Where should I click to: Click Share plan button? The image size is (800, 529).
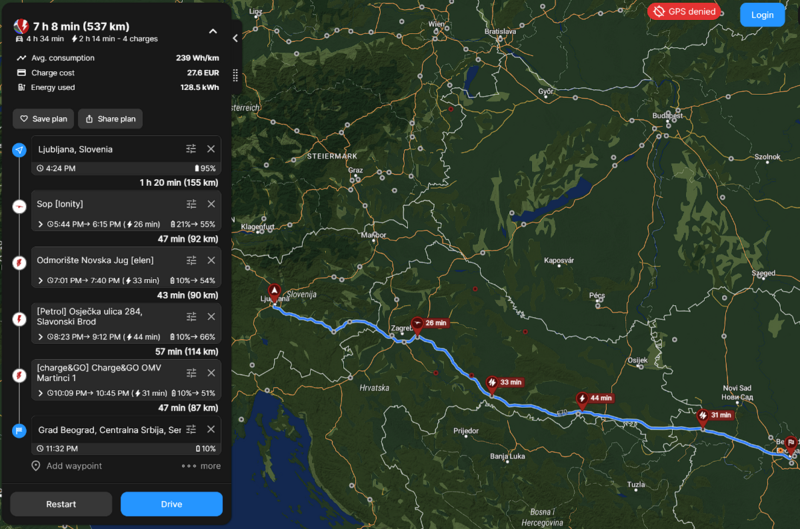[110, 119]
